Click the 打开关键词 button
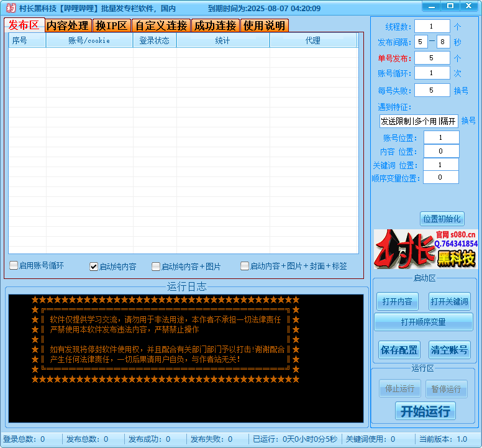The width and height of the screenshot is (482, 448). [450, 301]
